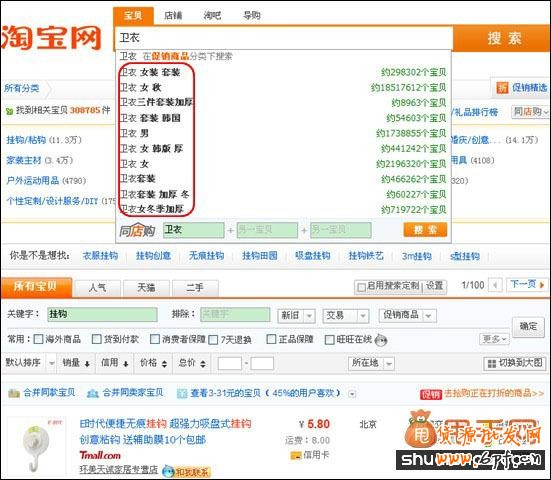Open the 吸盘挂钩 suggestion link
Screen dimensions: 551x480
pos(313,256)
